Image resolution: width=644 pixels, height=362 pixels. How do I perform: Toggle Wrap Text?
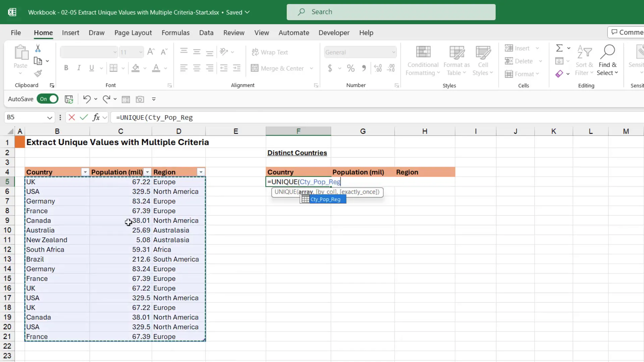[x=270, y=52]
